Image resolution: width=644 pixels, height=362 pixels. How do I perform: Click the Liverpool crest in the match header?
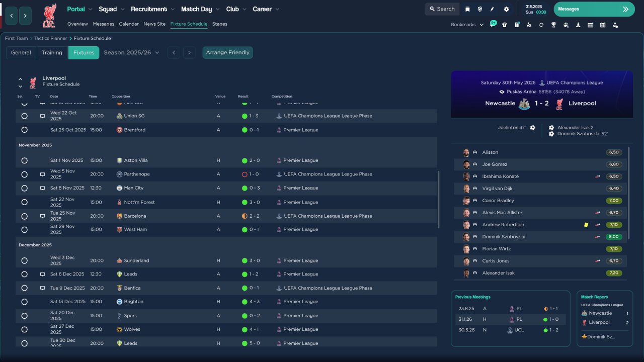click(559, 104)
